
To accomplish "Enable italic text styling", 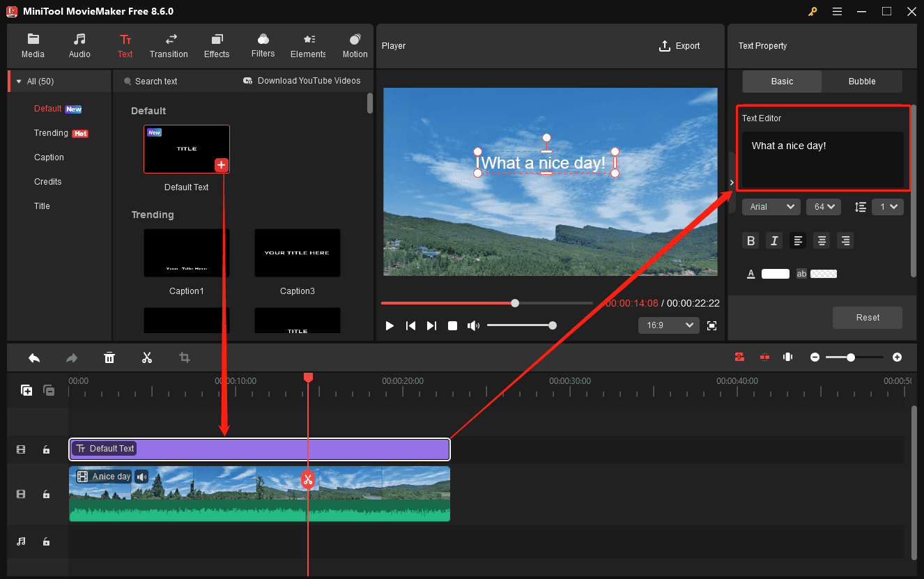I will coord(774,240).
